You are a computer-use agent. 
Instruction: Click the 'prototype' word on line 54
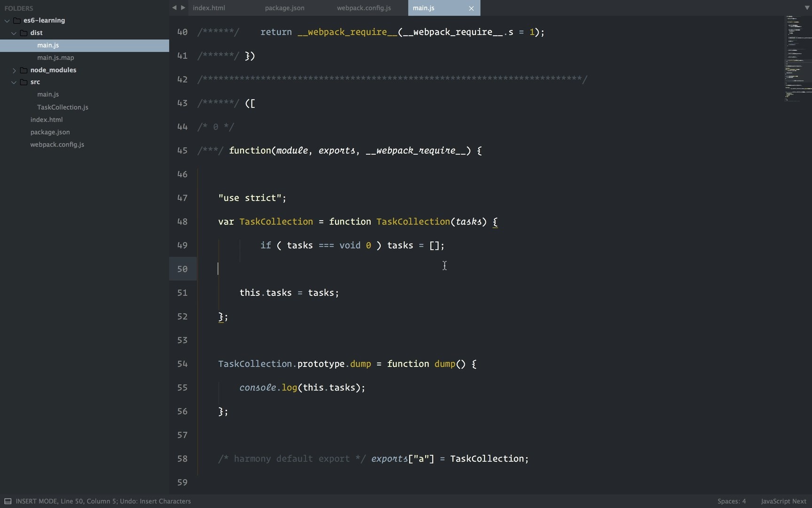(321, 364)
